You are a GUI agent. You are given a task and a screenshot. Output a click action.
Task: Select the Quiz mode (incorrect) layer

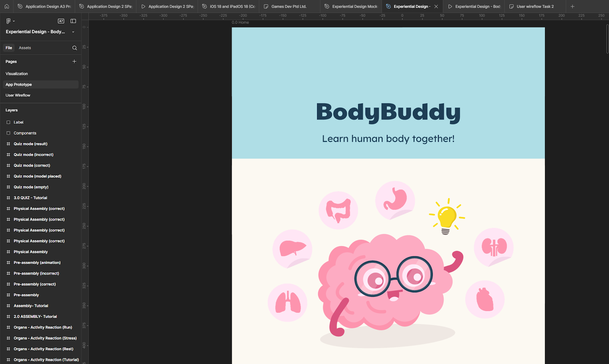click(x=33, y=155)
